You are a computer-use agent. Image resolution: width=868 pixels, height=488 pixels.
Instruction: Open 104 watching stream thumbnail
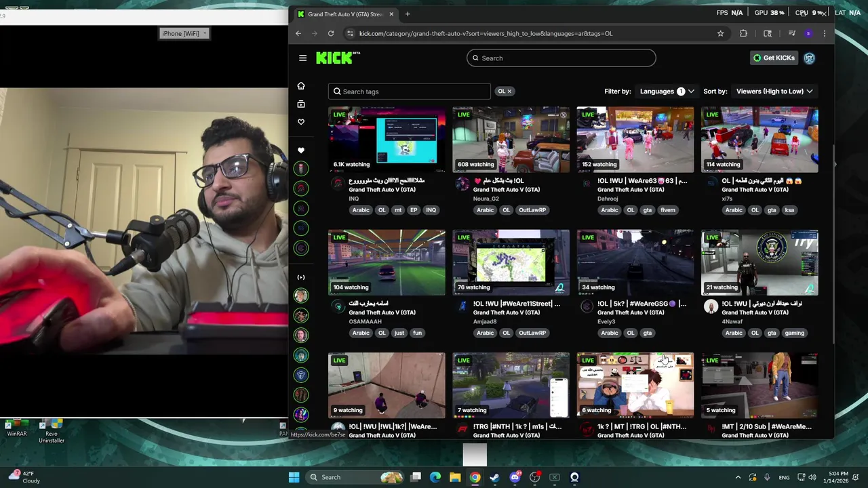click(387, 262)
